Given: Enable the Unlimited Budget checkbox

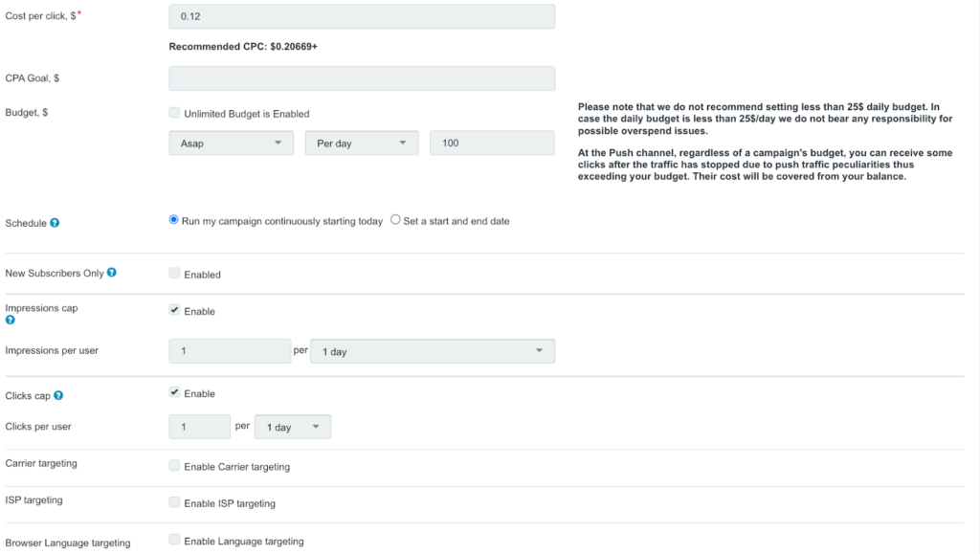Looking at the screenshot, I should pos(174,113).
